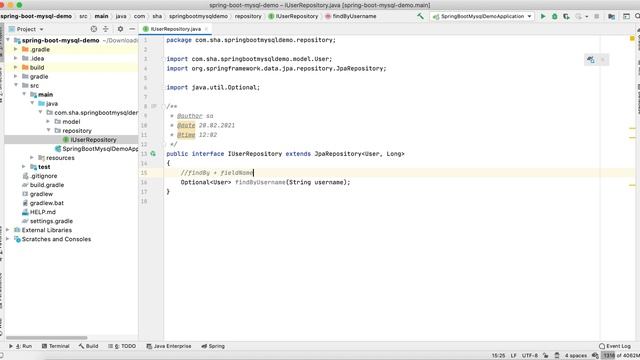The width and height of the screenshot is (640, 360).
Task: Open the TODO tool window
Action: [x=122, y=346]
